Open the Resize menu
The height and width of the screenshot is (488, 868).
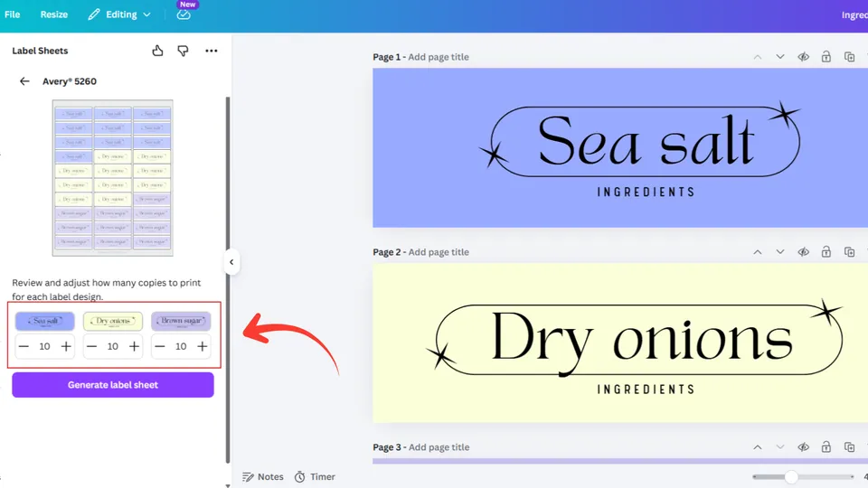click(53, 14)
